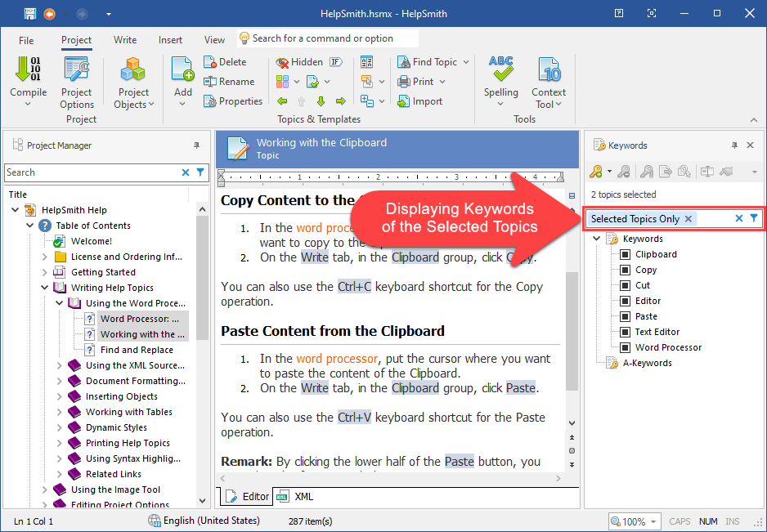The width and height of the screenshot is (767, 532).
Task: Collapse the Writing Help Topics node
Action: coord(45,288)
